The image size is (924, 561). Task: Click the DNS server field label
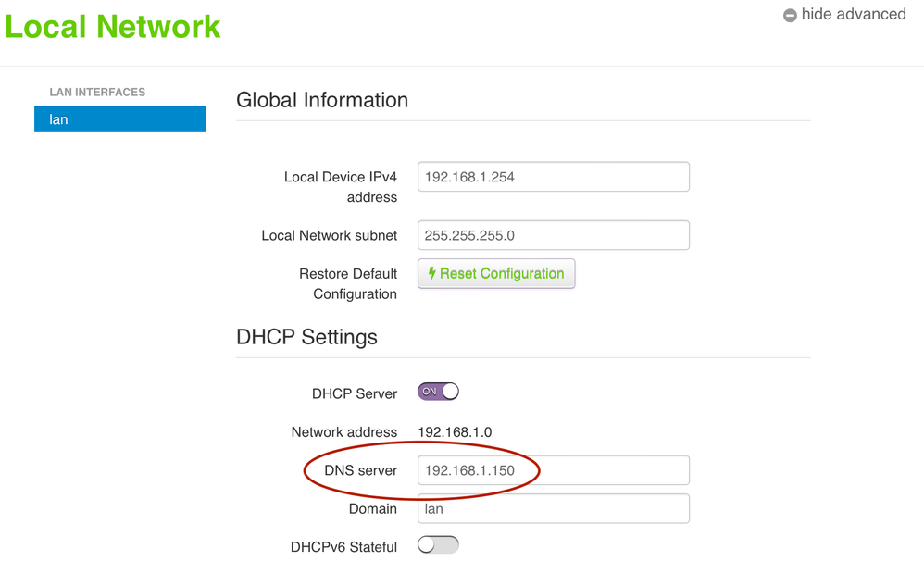pos(360,470)
